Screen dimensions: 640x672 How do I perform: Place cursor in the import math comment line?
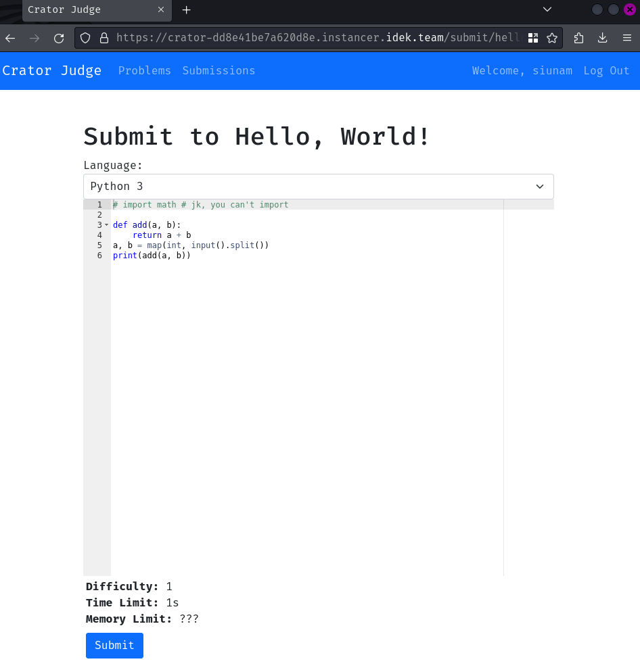pos(201,205)
